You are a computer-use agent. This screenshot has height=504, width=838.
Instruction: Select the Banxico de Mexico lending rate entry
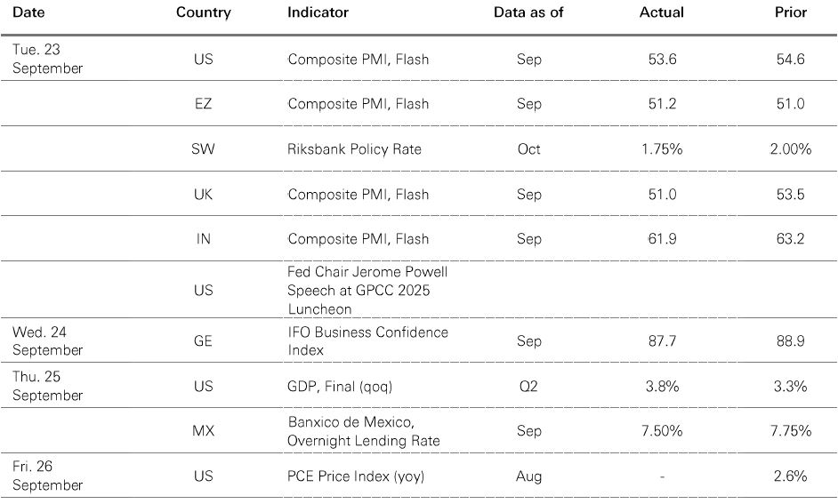[364, 430]
